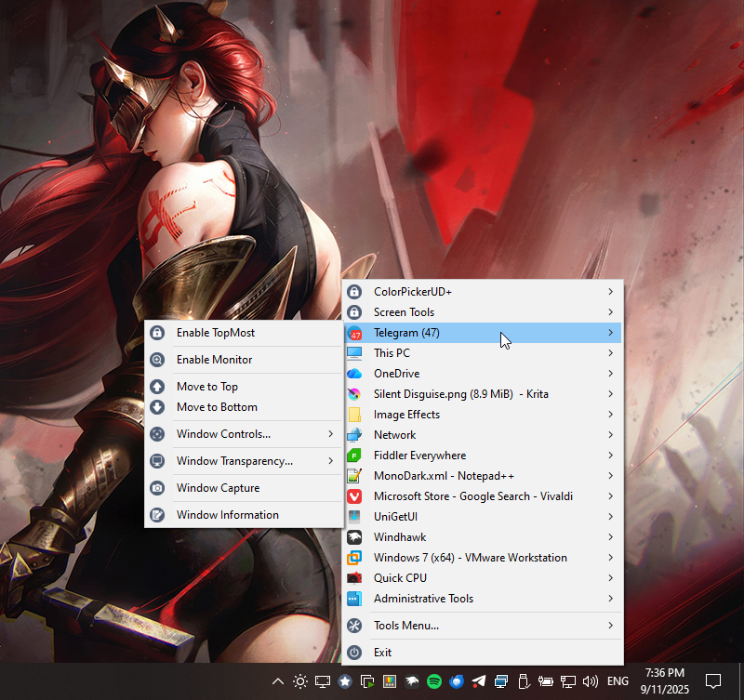The height and width of the screenshot is (700, 744).
Task: Open the clock and date flyout
Action: pyautogui.click(x=663, y=681)
